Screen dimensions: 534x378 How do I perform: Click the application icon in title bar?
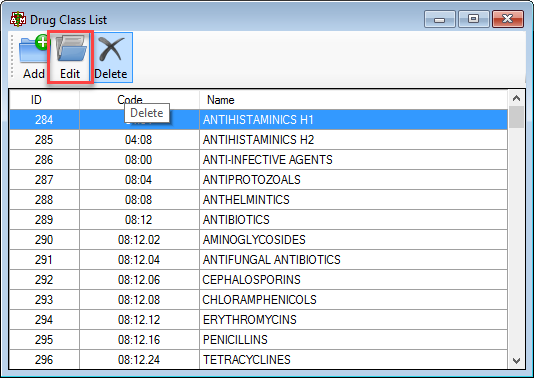click(x=18, y=19)
